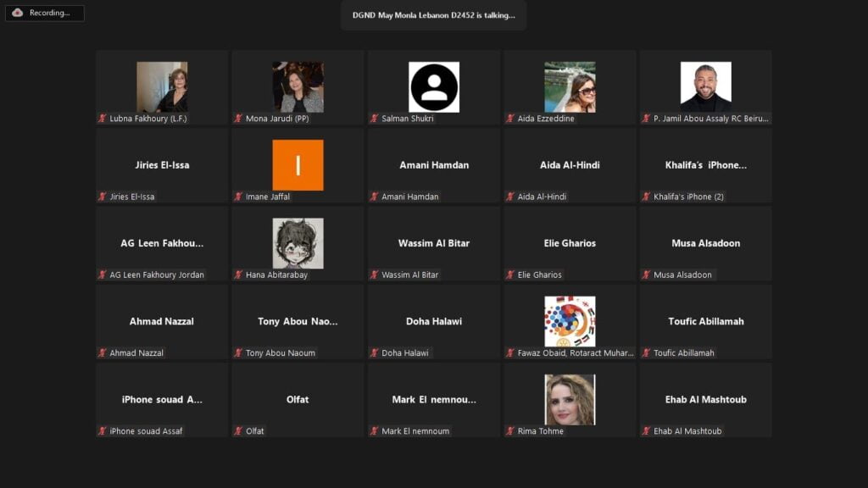The height and width of the screenshot is (488, 868).
Task: Click the muted mic icon beside Wassim Al Bitar label
Action: pos(375,274)
